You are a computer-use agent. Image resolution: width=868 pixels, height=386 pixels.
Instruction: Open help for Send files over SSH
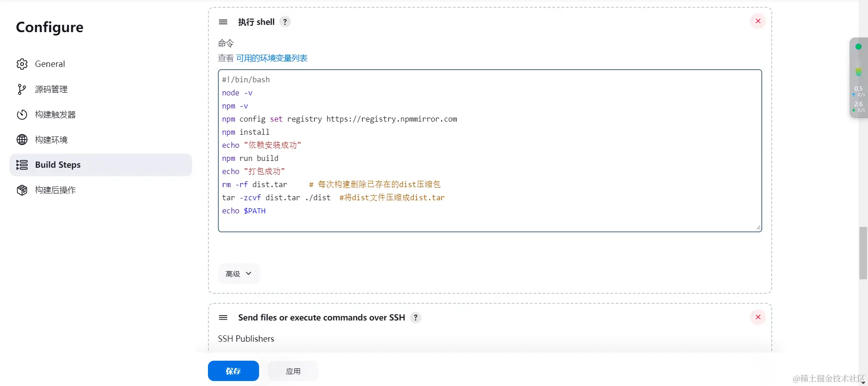(415, 317)
